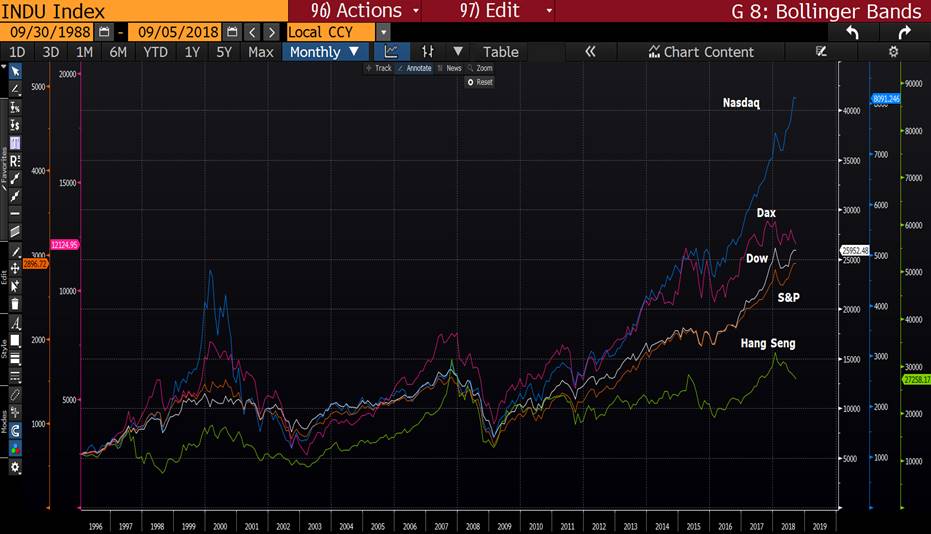
Task: Click the redo arrow
Action: point(904,33)
